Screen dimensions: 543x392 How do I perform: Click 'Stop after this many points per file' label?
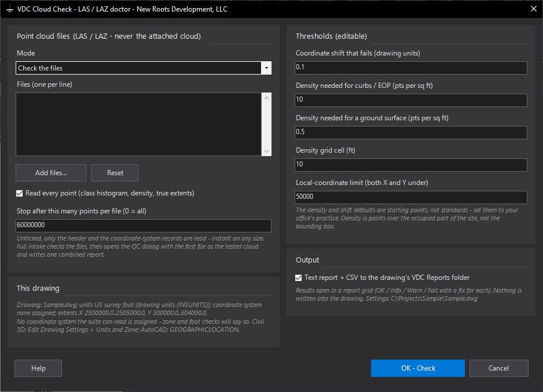(82, 211)
